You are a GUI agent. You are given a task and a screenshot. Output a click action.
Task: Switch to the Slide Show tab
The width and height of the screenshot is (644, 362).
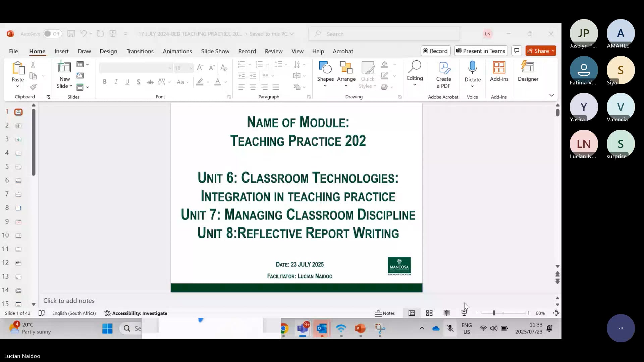point(215,51)
